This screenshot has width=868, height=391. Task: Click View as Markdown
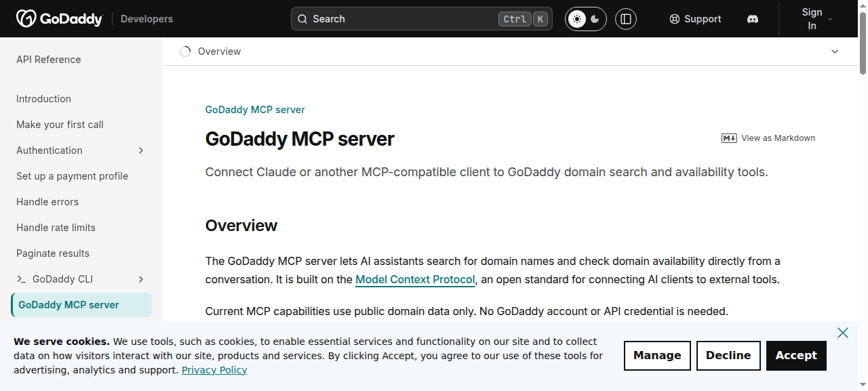pos(768,138)
